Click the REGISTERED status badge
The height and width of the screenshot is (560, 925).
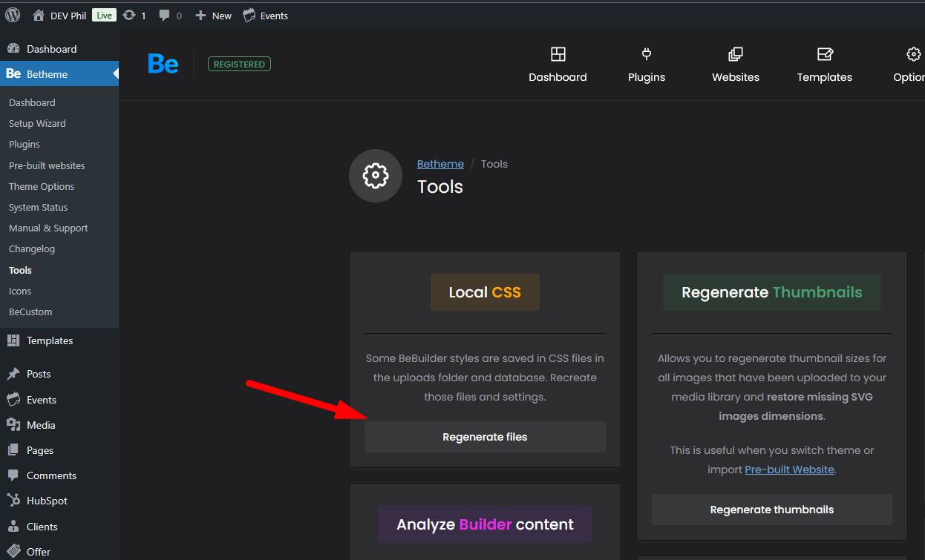pyautogui.click(x=239, y=65)
